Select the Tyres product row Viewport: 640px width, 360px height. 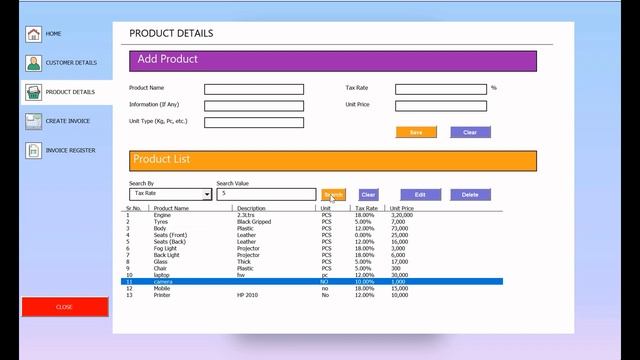pyautogui.click(x=312, y=222)
